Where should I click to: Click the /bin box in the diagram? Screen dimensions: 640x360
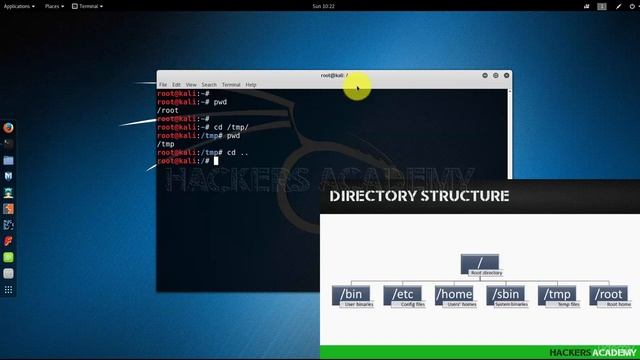point(351,296)
